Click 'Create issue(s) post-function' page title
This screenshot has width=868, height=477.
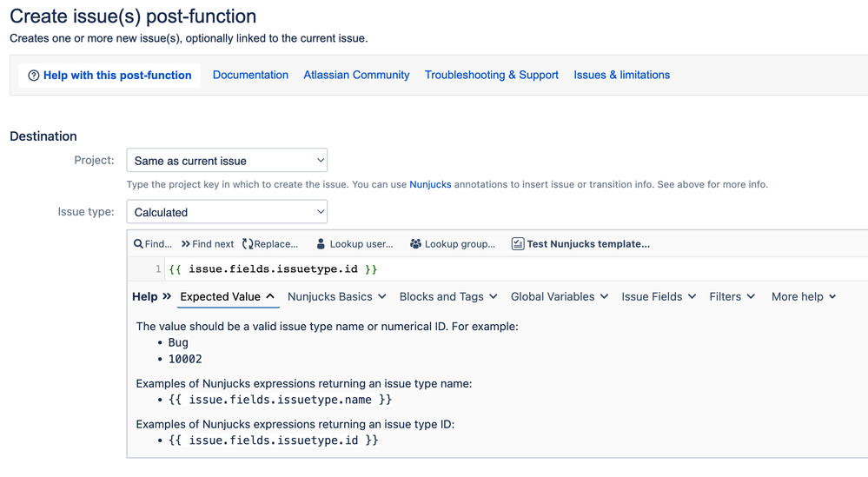tap(133, 16)
